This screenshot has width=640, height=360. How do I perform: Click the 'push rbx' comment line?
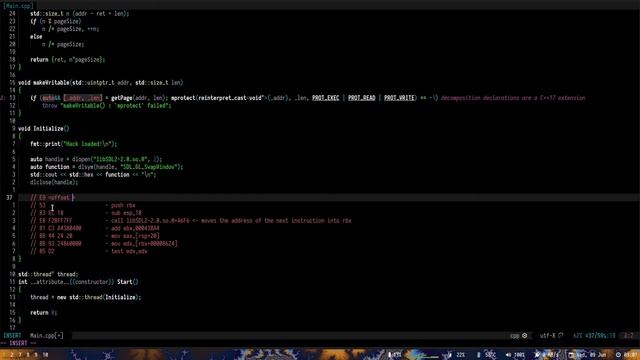tap(82, 205)
